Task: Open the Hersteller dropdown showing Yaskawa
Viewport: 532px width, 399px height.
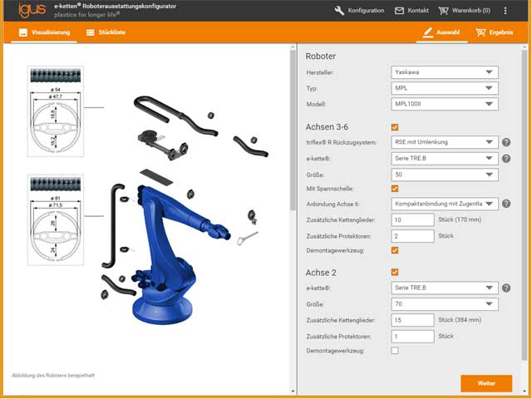Action: 444,73
